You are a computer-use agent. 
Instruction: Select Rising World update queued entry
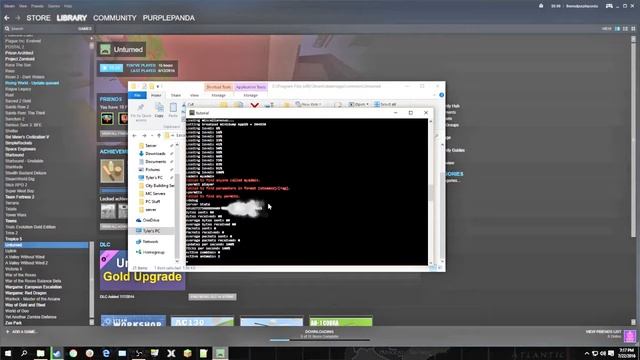pyautogui.click(x=32, y=83)
